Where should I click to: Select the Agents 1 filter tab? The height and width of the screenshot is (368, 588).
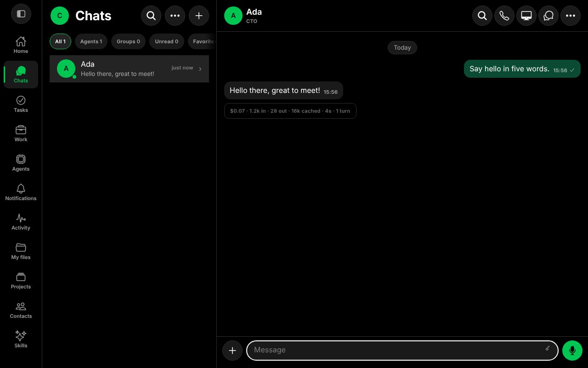coord(91,41)
